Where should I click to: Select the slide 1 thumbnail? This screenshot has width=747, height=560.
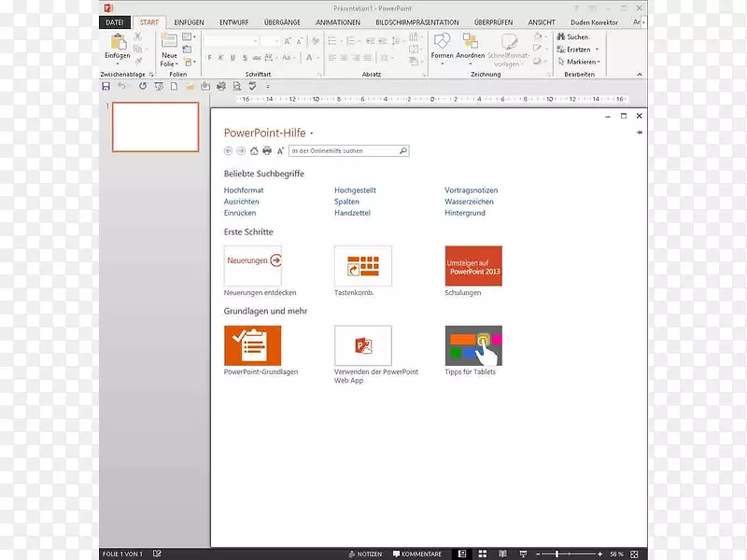coord(155,127)
